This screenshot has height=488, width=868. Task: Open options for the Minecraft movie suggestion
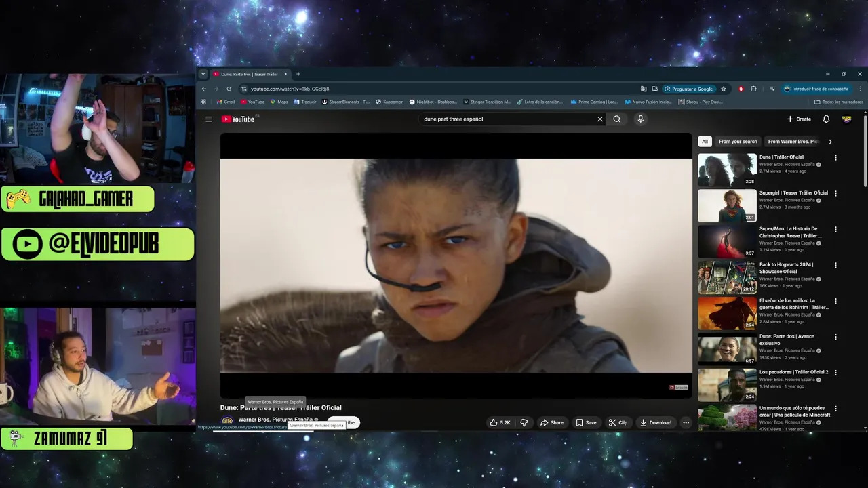coord(835,409)
